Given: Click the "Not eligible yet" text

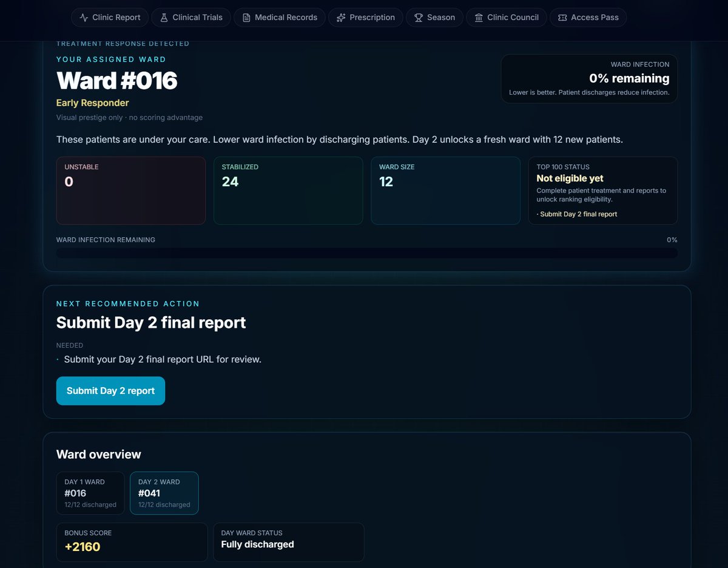Looking at the screenshot, I should 570,178.
